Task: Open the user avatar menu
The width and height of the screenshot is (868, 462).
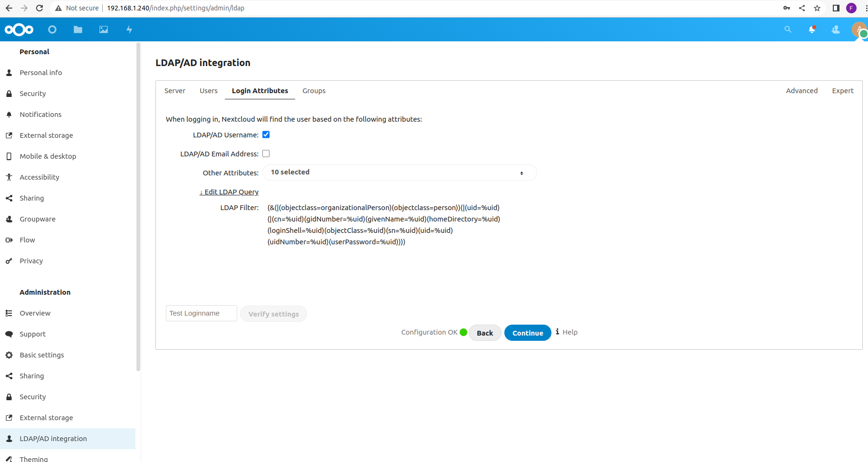Action: tap(859, 30)
